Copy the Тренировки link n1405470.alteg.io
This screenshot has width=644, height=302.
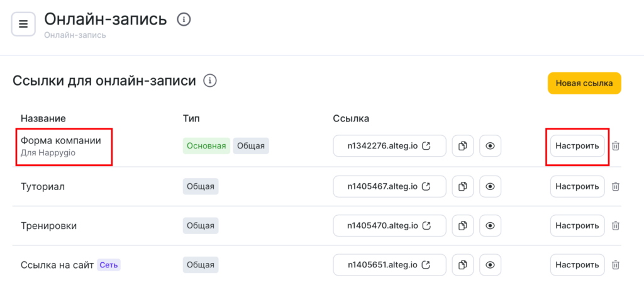(463, 225)
